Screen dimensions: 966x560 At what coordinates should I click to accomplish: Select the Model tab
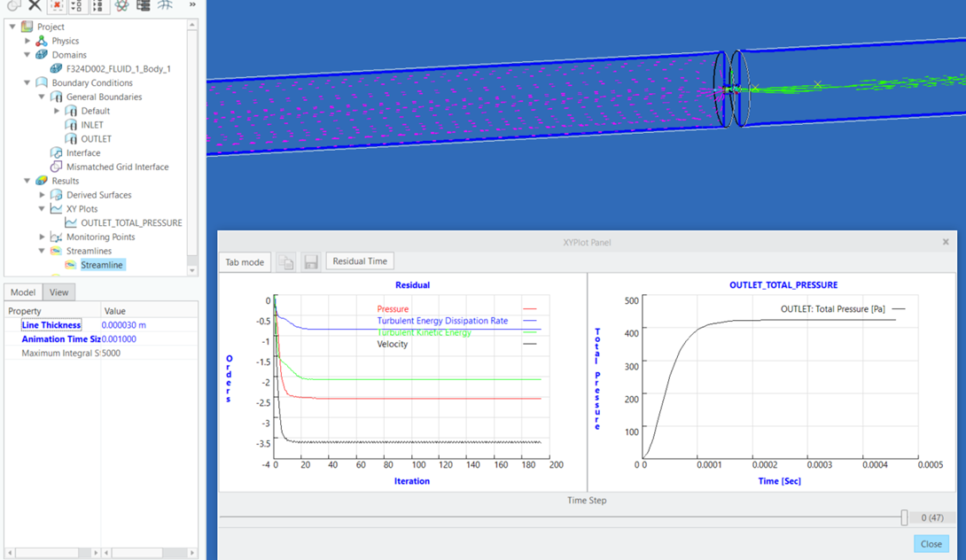[22, 292]
